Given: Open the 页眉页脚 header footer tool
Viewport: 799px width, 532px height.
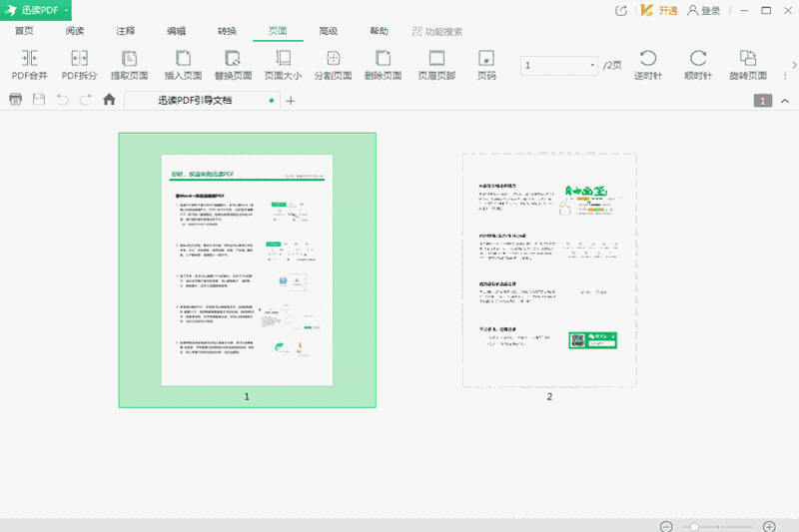Looking at the screenshot, I should [436, 65].
